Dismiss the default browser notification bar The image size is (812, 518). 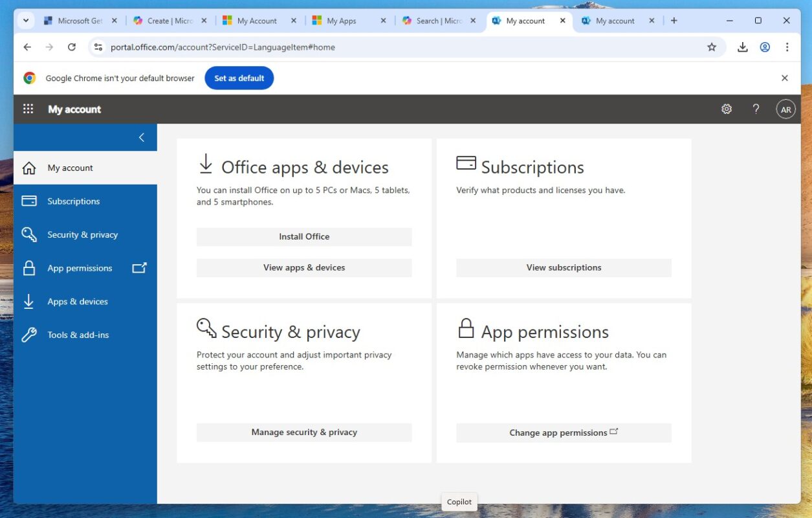tap(785, 78)
